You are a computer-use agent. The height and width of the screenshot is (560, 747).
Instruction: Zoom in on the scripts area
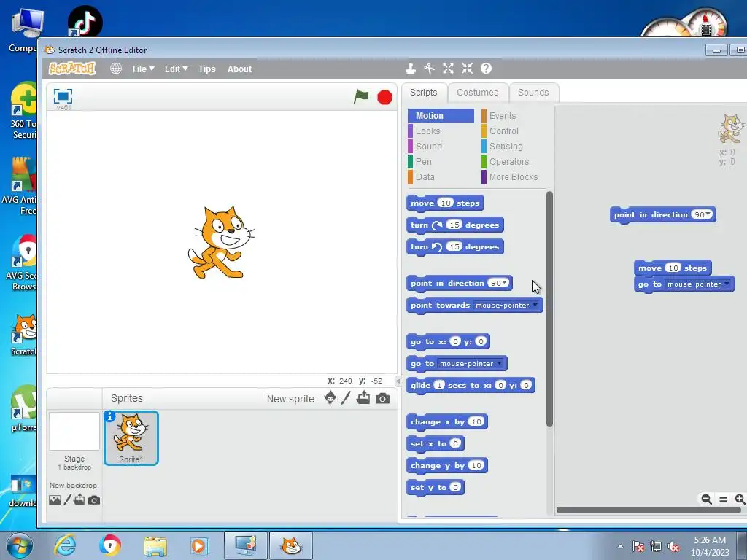tap(740, 499)
